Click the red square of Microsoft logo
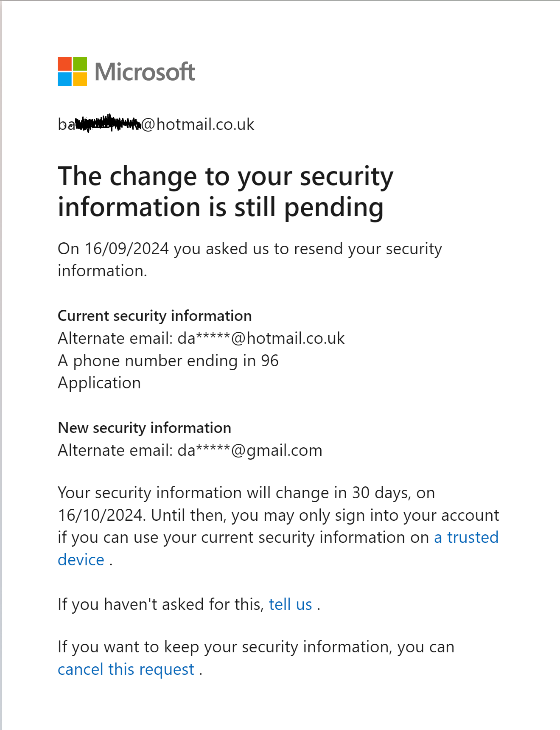Image resolution: width=560 pixels, height=730 pixels. point(64,64)
